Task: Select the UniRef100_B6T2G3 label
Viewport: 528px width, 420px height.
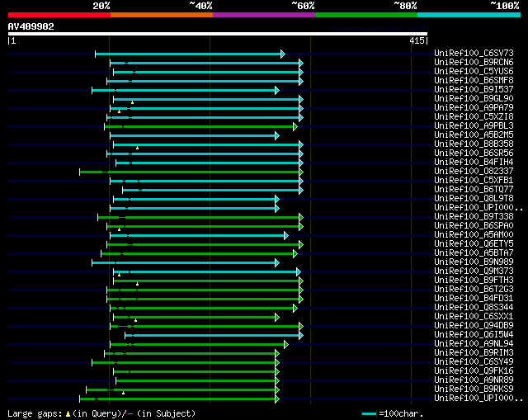Action: [474, 290]
